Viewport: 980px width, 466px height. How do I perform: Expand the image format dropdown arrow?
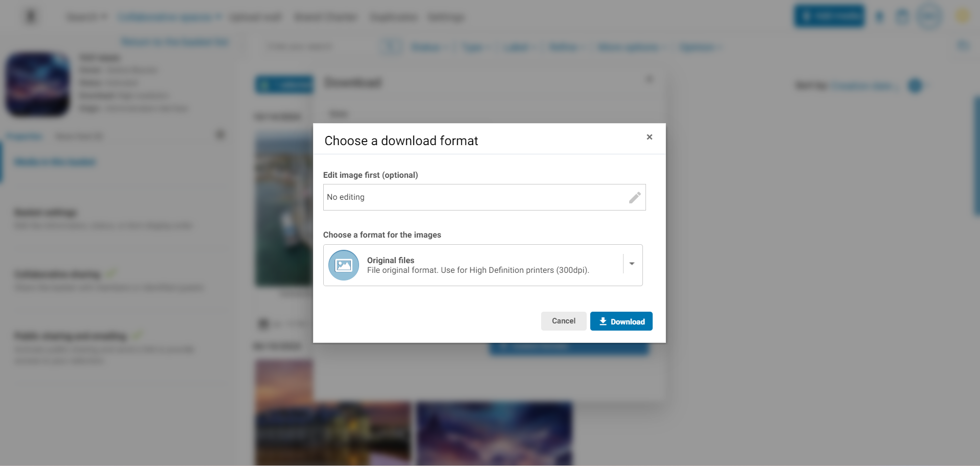coord(632,264)
